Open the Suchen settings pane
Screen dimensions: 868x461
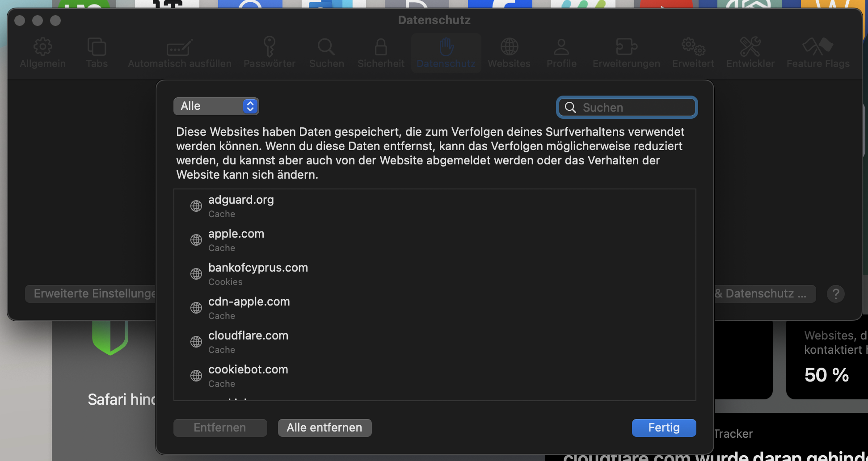(x=326, y=52)
